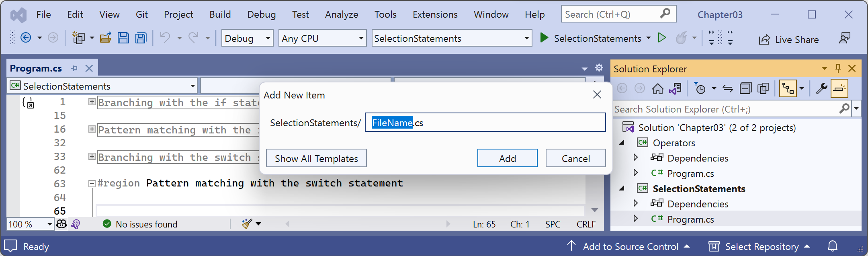Click the Hot Reload flame icon
The width and height of the screenshot is (868, 256).
(x=681, y=38)
